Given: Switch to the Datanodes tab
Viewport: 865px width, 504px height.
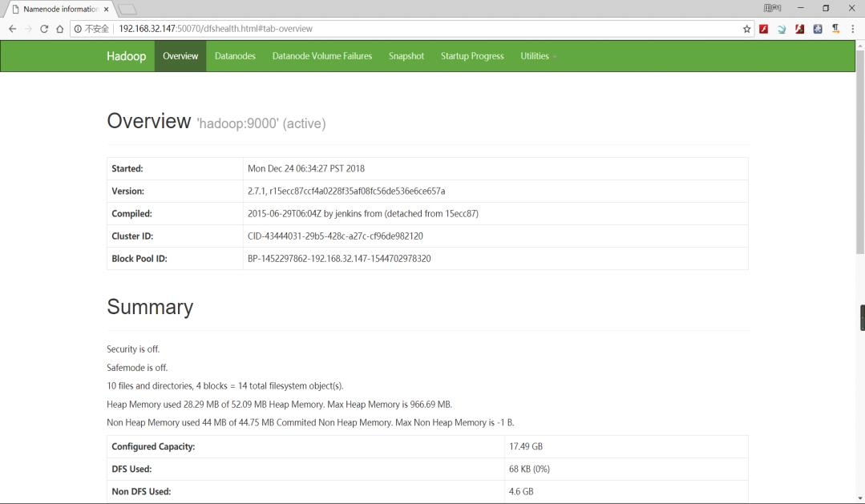Looking at the screenshot, I should point(235,56).
